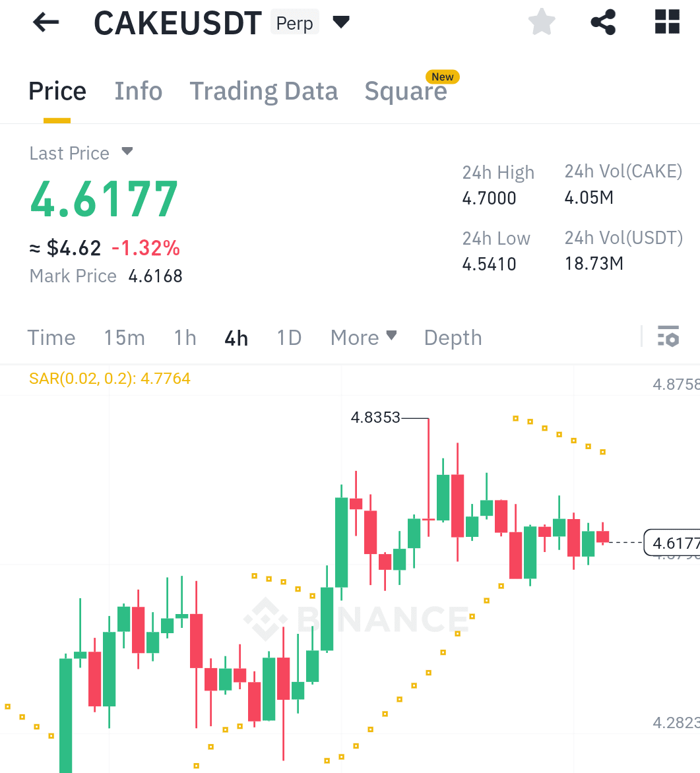Tap the 24h Vol(USDT) value 18.73M
The width and height of the screenshot is (700, 773).
(594, 264)
